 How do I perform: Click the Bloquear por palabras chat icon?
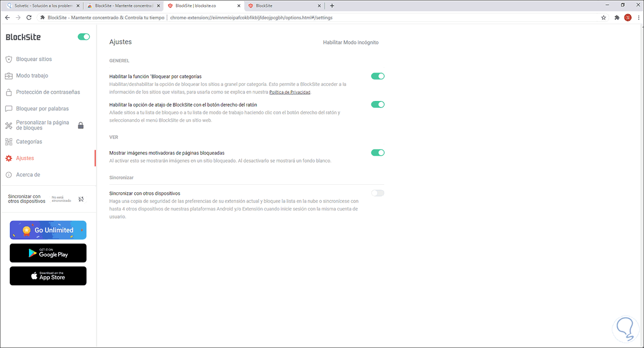pos(9,108)
